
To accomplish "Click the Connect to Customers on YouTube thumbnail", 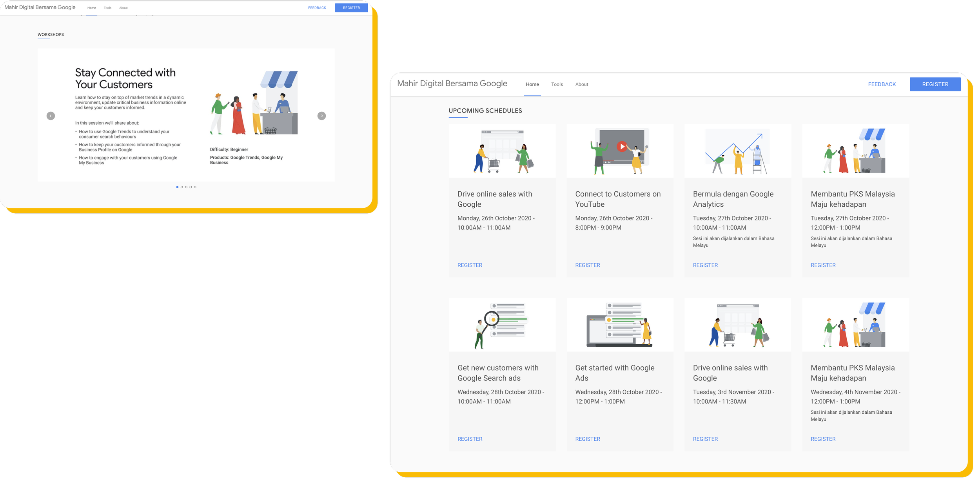I will 620,151.
